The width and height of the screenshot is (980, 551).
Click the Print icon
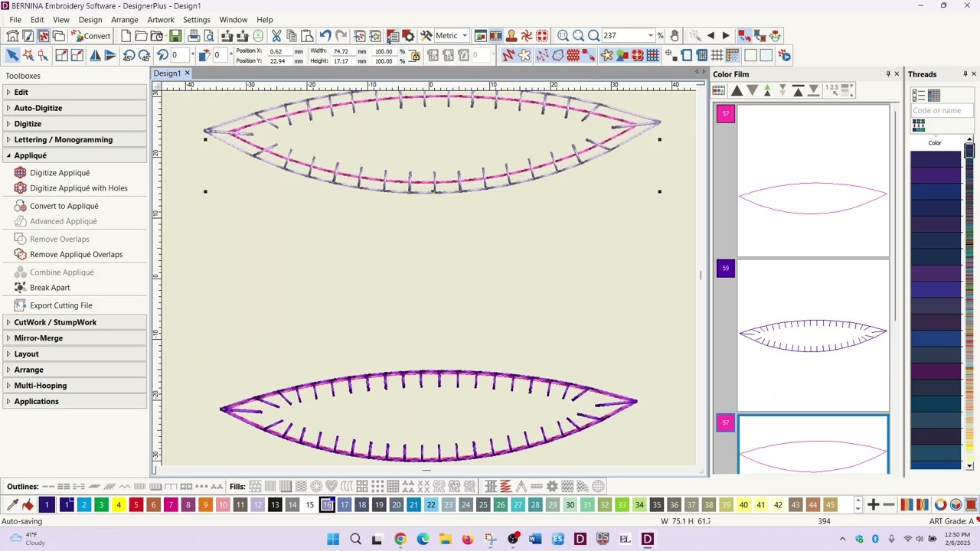click(194, 36)
